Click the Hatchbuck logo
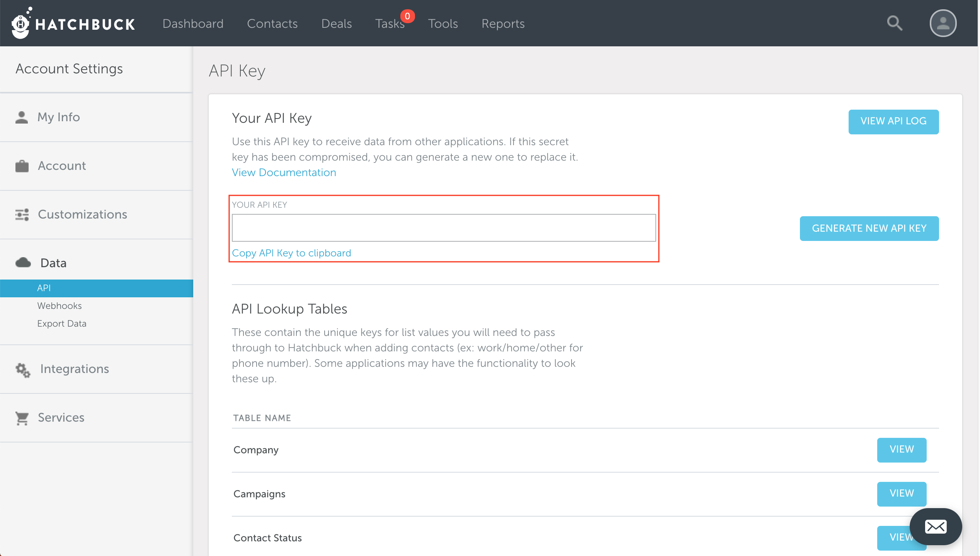Screen dimensions: 980x556 (73, 23)
